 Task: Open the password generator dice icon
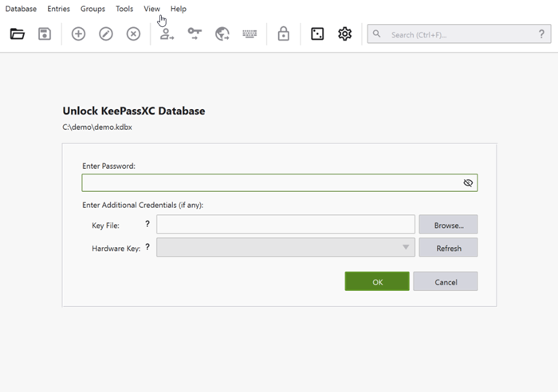[x=317, y=34]
